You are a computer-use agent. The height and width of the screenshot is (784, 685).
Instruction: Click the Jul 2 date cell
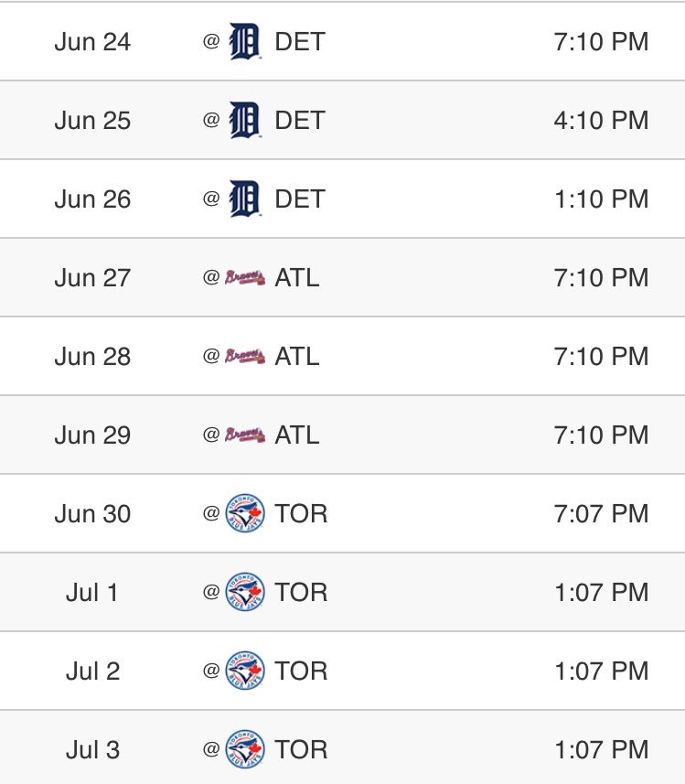(x=92, y=671)
